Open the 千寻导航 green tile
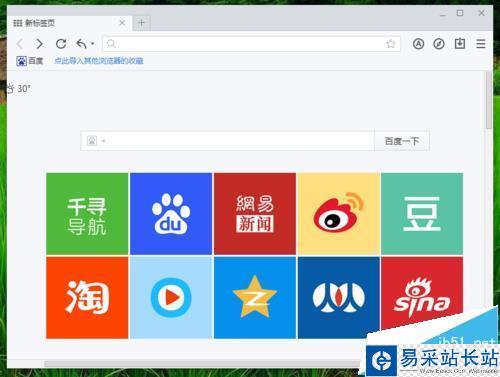 [87, 214]
